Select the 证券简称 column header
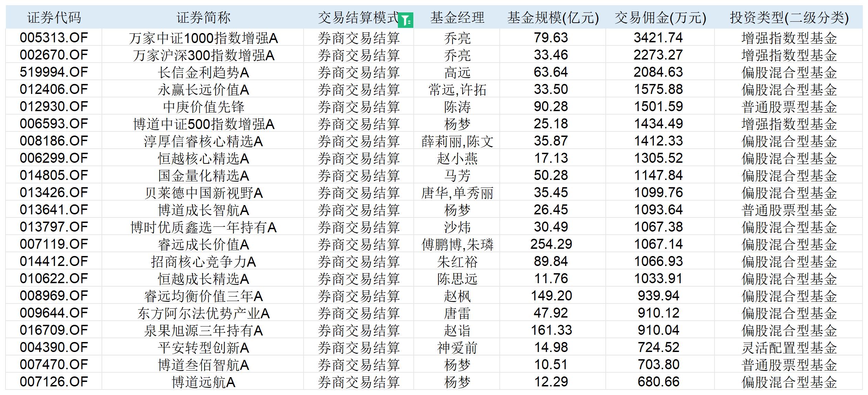 [203, 18]
